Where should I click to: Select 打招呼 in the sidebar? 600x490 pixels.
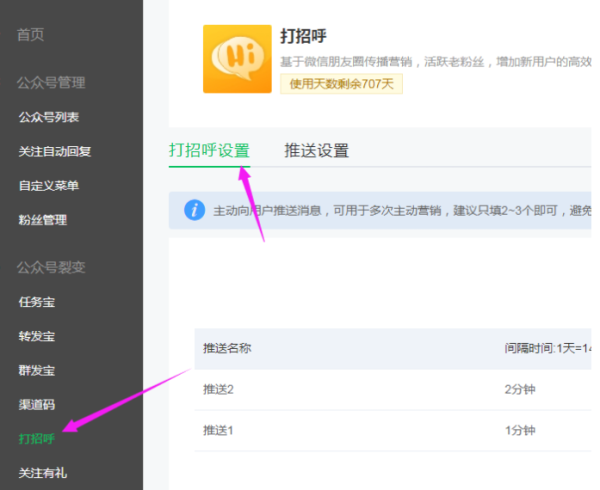click(37, 438)
